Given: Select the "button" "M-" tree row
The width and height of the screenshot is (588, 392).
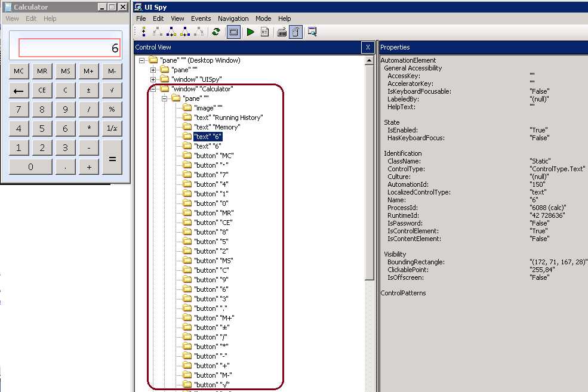Looking at the screenshot, I should (x=213, y=375).
